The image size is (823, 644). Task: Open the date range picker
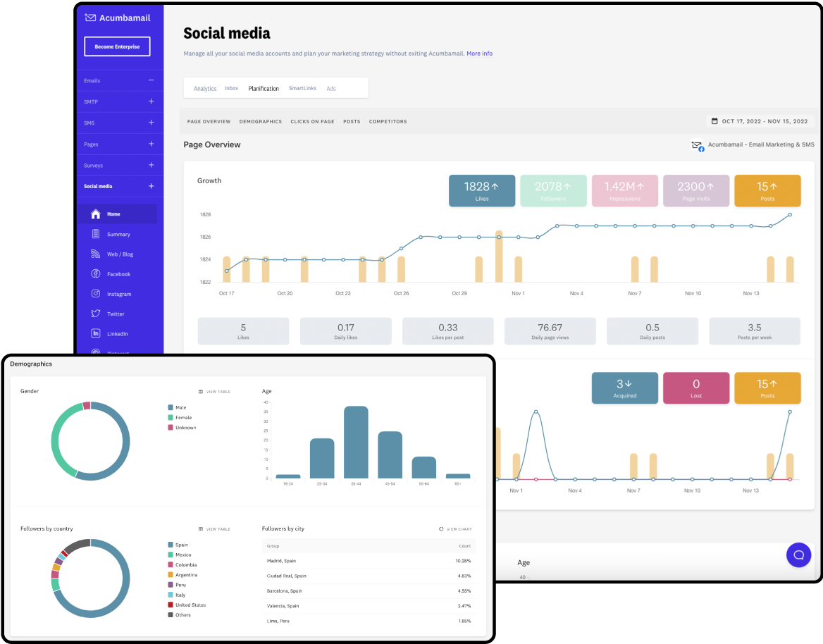[x=760, y=120]
